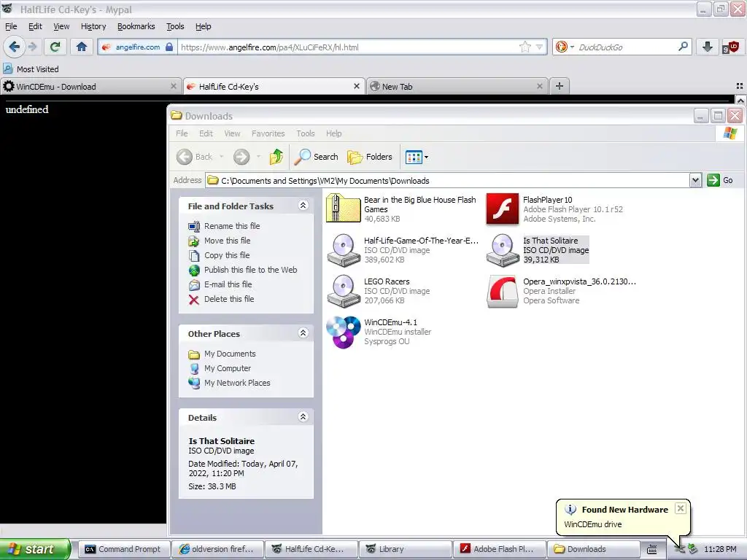
Task: Close the HalfLife Cd-Key's tab
Action: (x=356, y=86)
